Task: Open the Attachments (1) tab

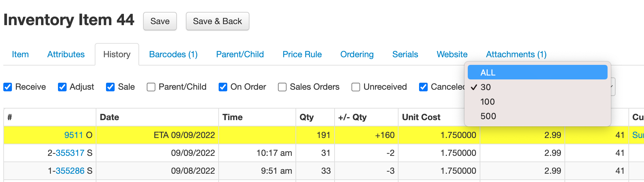Action: pyautogui.click(x=516, y=54)
